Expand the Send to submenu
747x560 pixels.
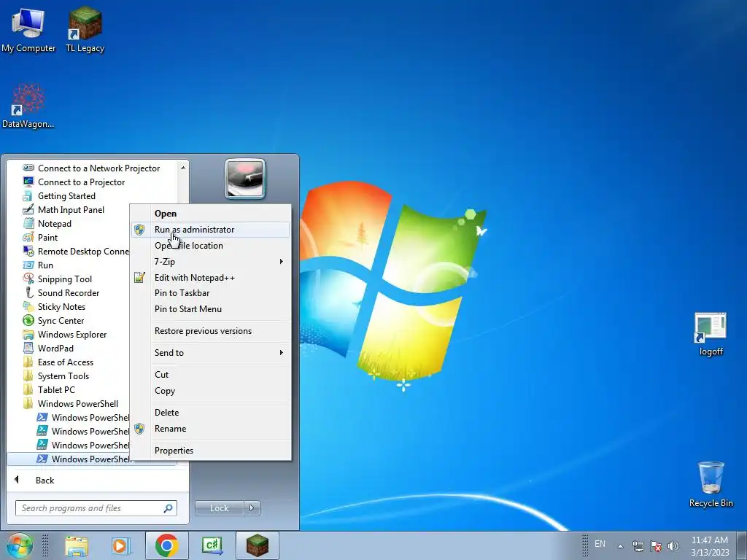tap(210, 353)
